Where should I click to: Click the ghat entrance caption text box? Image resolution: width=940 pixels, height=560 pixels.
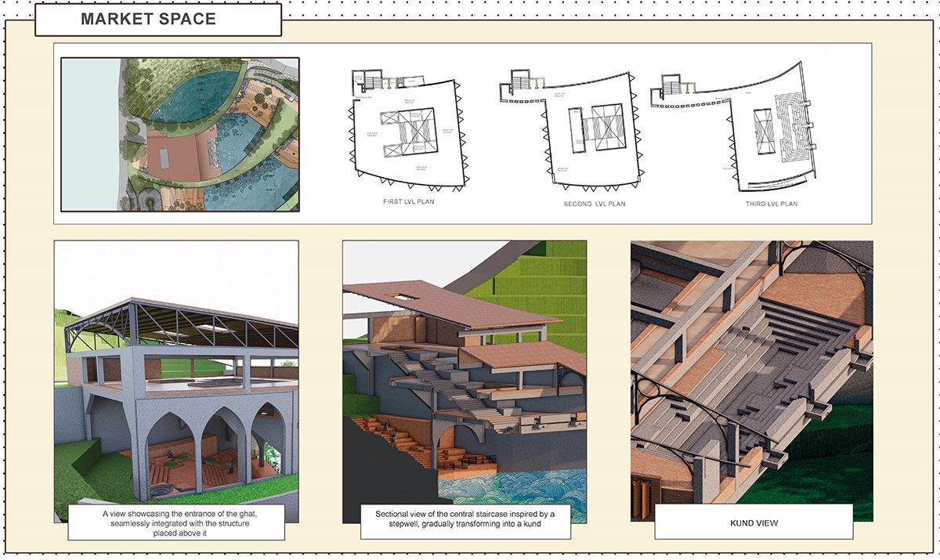tap(176, 522)
